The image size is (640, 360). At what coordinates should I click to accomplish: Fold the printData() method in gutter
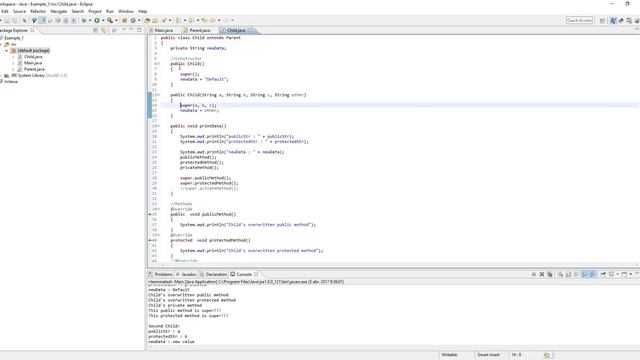158,126
